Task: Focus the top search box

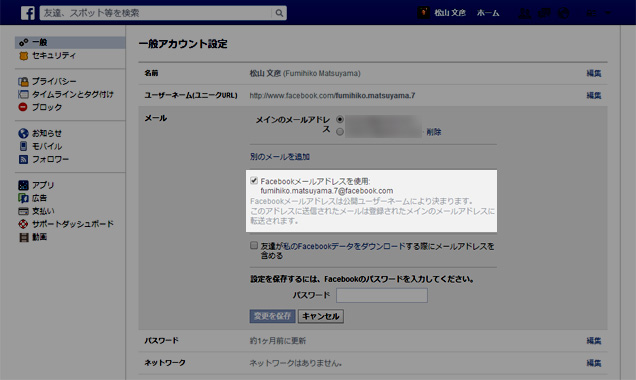Action: pos(156,13)
